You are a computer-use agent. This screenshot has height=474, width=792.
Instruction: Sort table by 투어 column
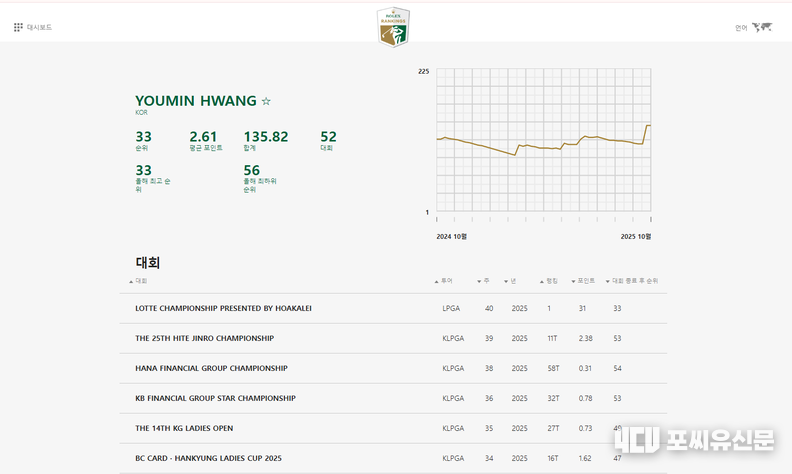(x=446, y=281)
